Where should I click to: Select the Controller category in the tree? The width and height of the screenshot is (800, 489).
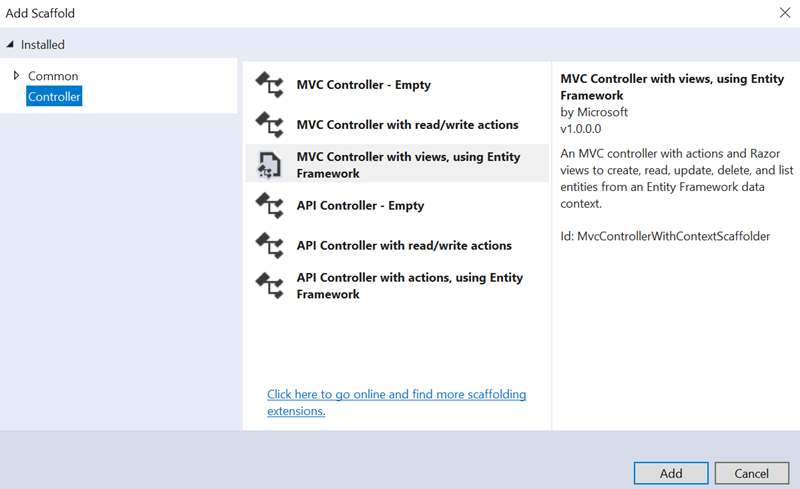[x=54, y=97]
